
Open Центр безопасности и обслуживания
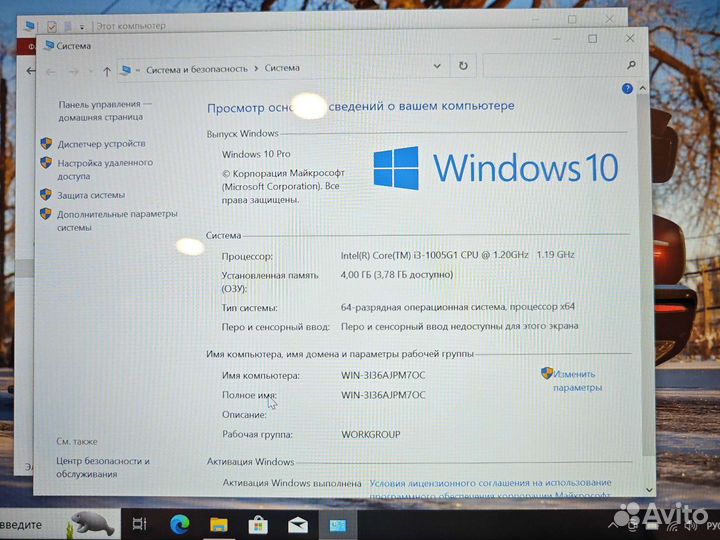(x=102, y=467)
